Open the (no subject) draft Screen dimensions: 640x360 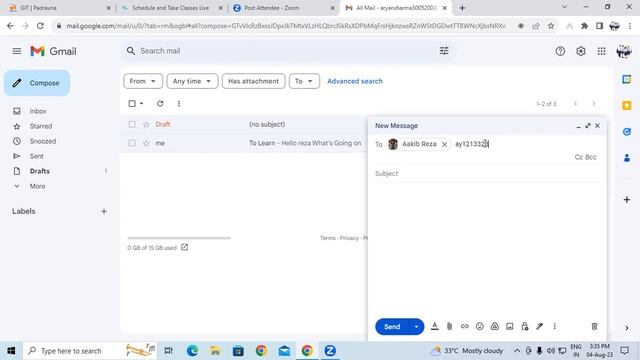(267, 124)
